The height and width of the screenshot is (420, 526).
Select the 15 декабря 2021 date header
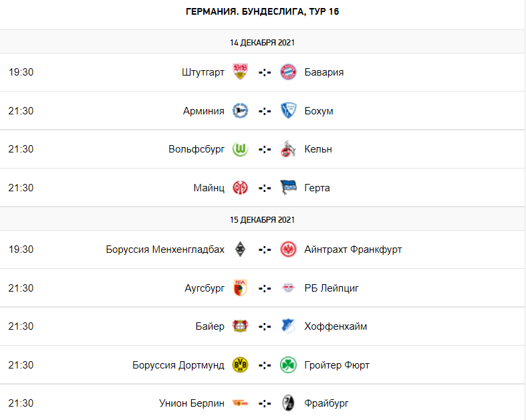[x=262, y=219]
